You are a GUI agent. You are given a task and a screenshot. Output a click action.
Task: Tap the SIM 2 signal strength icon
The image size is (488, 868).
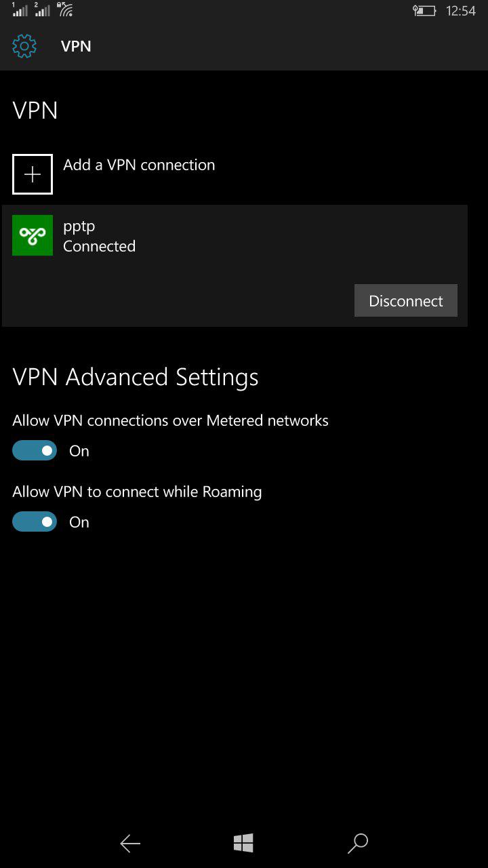coord(42,10)
